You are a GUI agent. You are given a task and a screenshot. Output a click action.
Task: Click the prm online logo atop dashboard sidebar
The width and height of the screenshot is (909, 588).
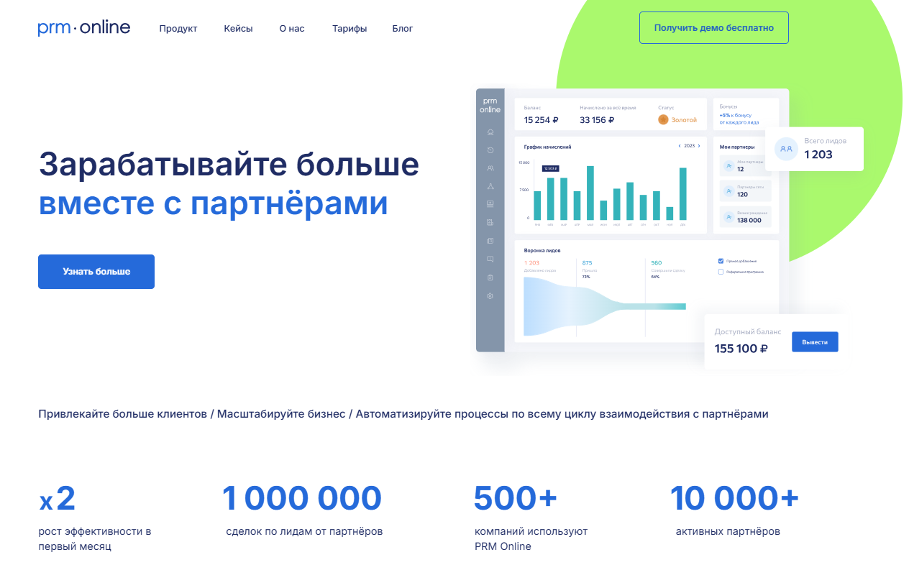click(x=490, y=106)
